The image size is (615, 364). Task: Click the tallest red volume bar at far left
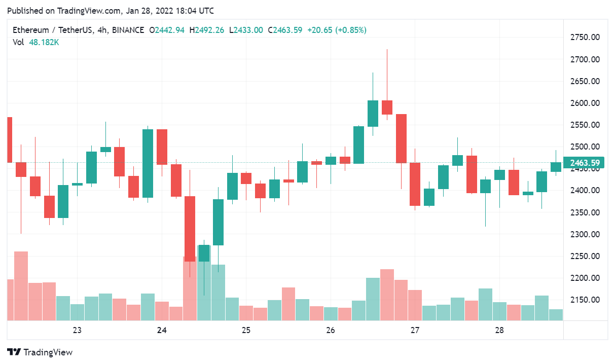(x=21, y=285)
